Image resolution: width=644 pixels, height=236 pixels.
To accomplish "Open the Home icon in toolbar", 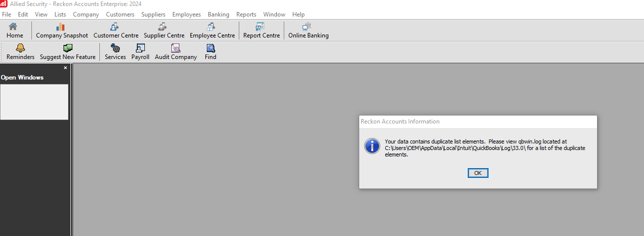I will click(14, 30).
